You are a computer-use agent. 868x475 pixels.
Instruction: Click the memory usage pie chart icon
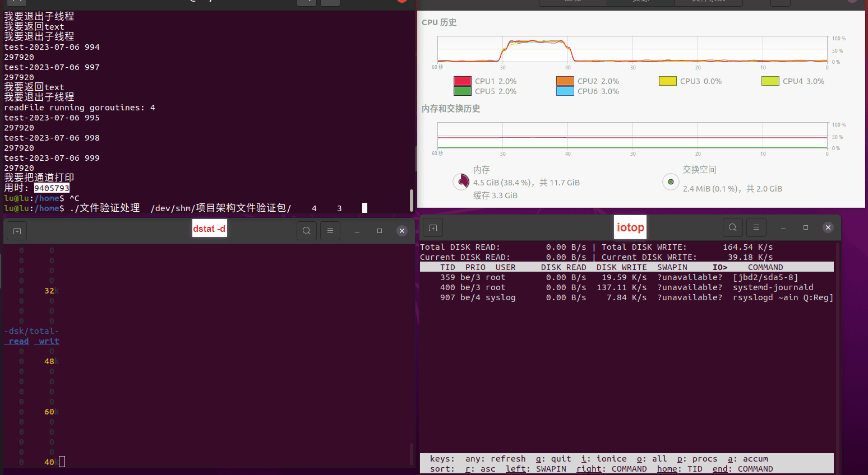point(461,181)
